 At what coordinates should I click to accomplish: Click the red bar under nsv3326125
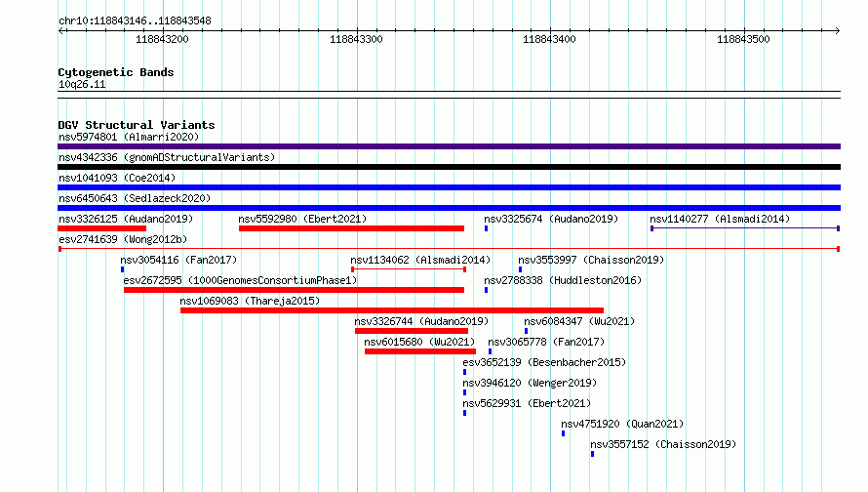click(x=101, y=228)
